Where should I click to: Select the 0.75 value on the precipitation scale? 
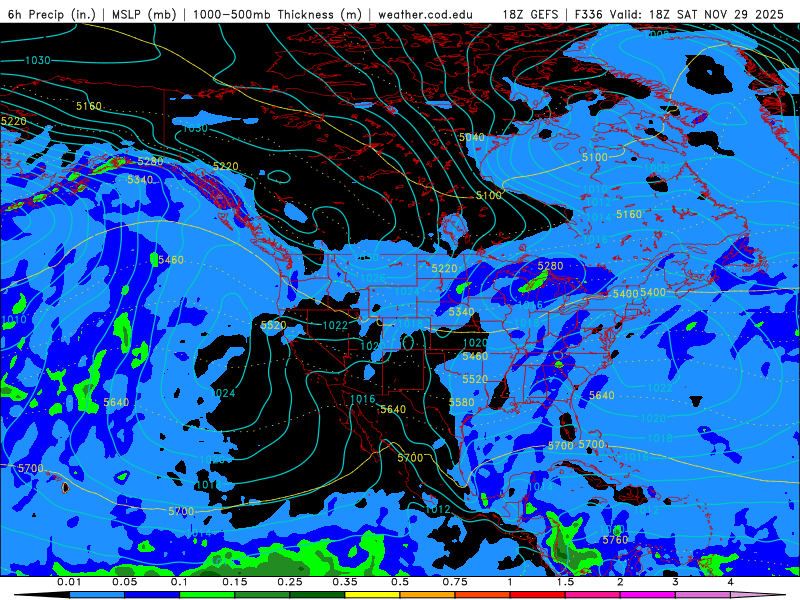455,582
